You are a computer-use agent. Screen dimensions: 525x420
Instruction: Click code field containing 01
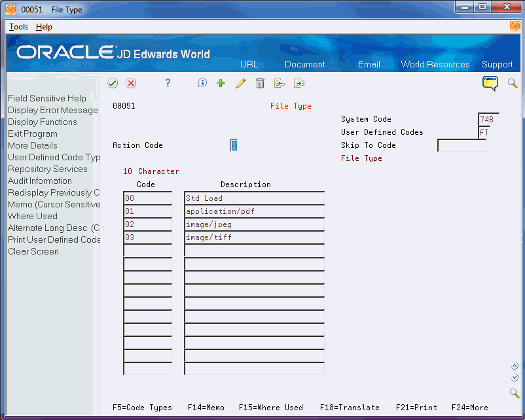(x=148, y=211)
